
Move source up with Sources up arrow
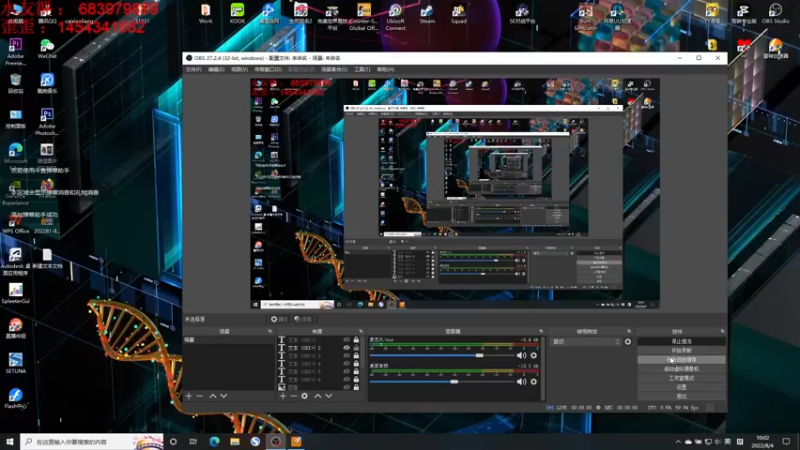click(317, 396)
